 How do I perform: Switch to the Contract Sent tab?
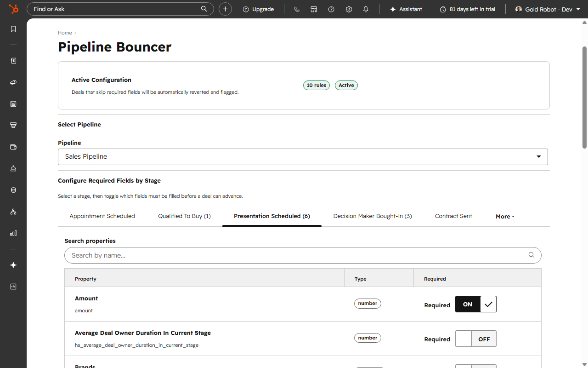[x=453, y=216]
